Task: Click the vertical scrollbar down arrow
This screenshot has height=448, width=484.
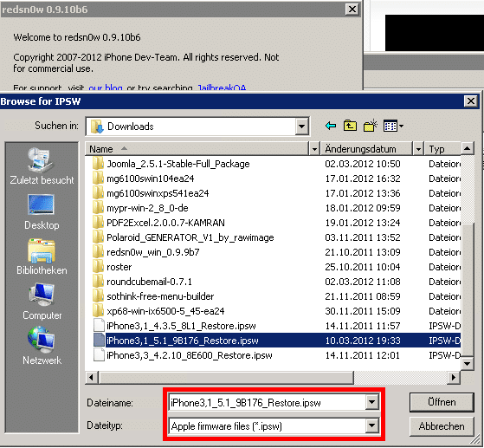Action: pos(467,363)
